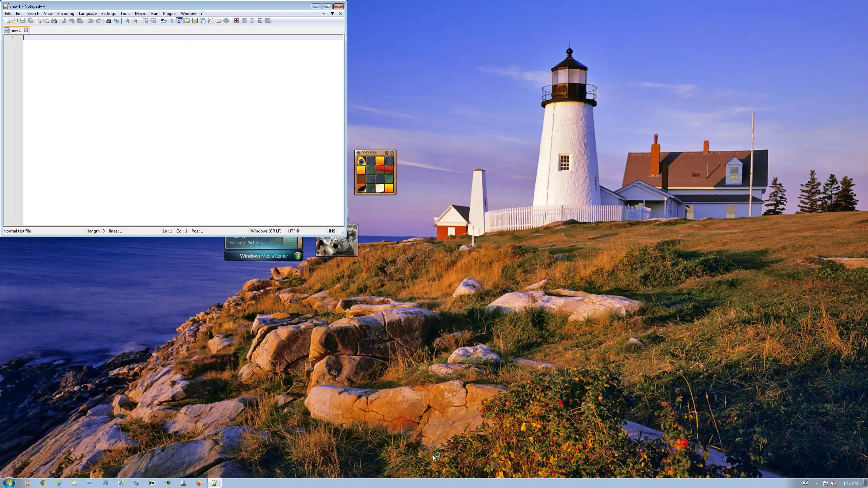Screen dimensions: 868x488
Task: Open the Find dialog via binoculars icon
Action: 108,21
